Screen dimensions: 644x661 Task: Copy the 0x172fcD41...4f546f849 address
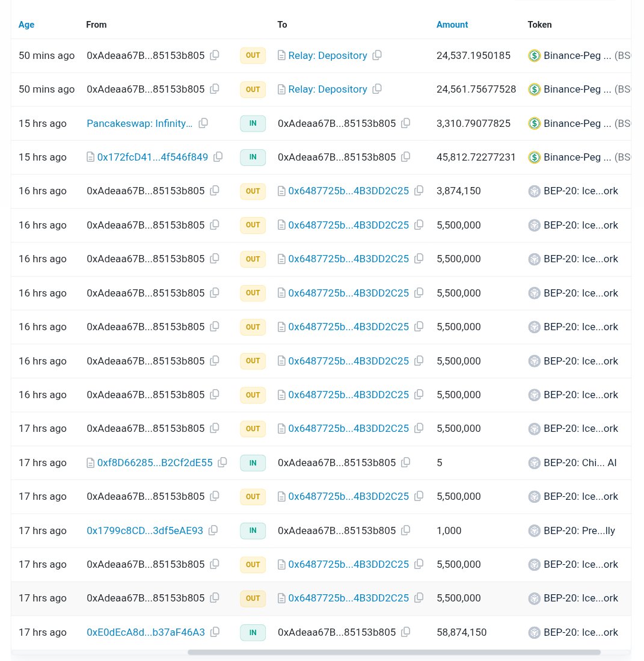click(x=218, y=157)
